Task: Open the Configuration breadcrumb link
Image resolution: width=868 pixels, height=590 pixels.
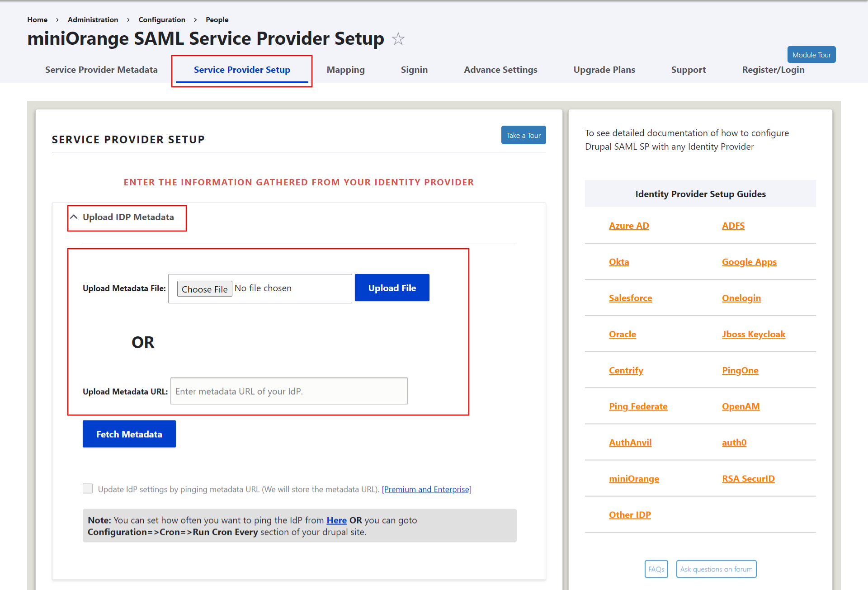Action: [x=162, y=19]
